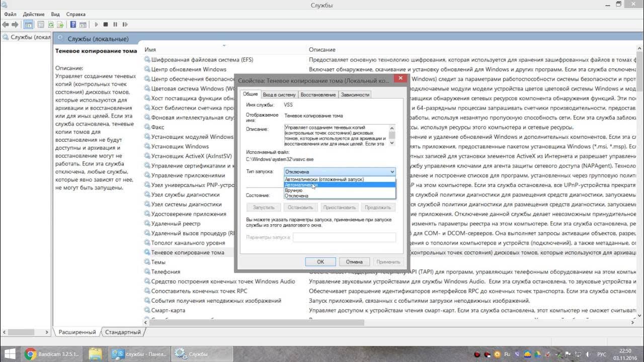Click the Остановить service button
This screenshot has height=362, width=644.
pyautogui.click(x=301, y=207)
